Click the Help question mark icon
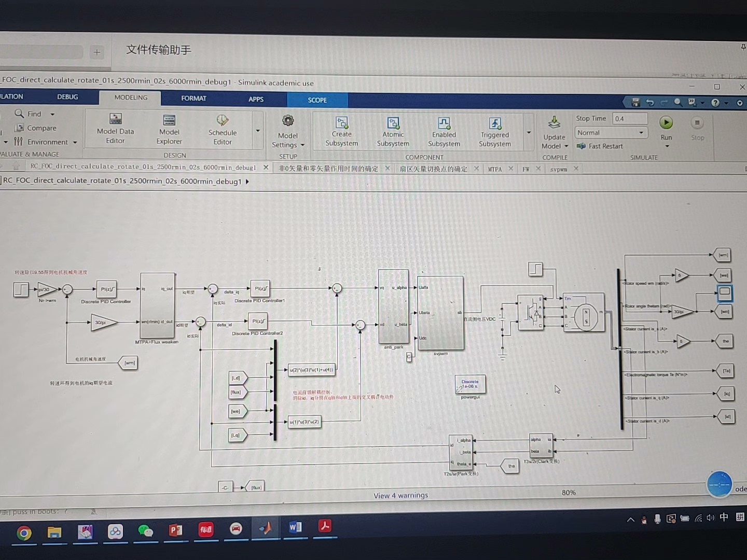Image resolution: width=747 pixels, height=560 pixels. point(715,103)
